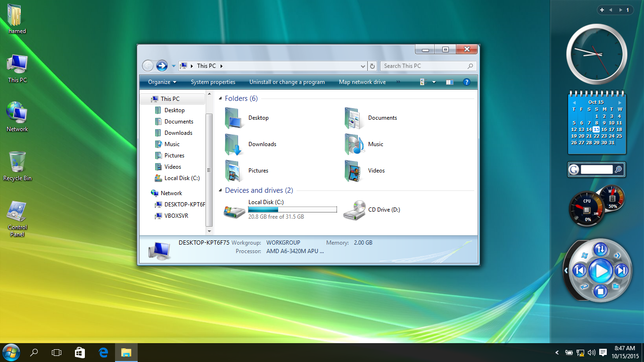This screenshot has height=362, width=644.
Task: Toggle the preview pane button
Action: click(449, 82)
